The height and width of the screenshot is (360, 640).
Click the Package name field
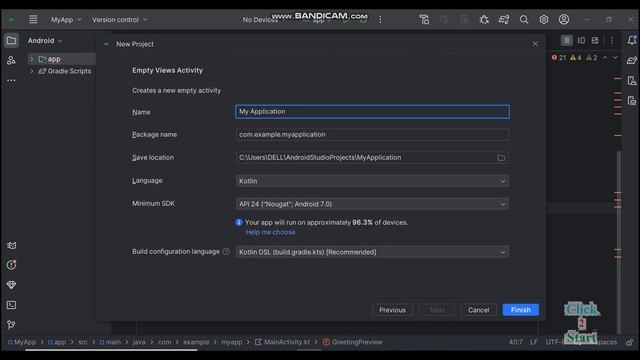pos(372,134)
